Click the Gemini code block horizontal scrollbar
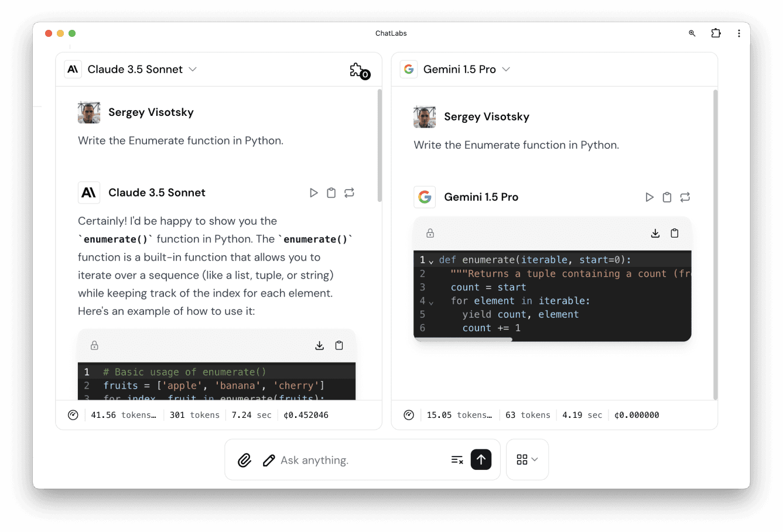783x532 pixels. [463, 339]
